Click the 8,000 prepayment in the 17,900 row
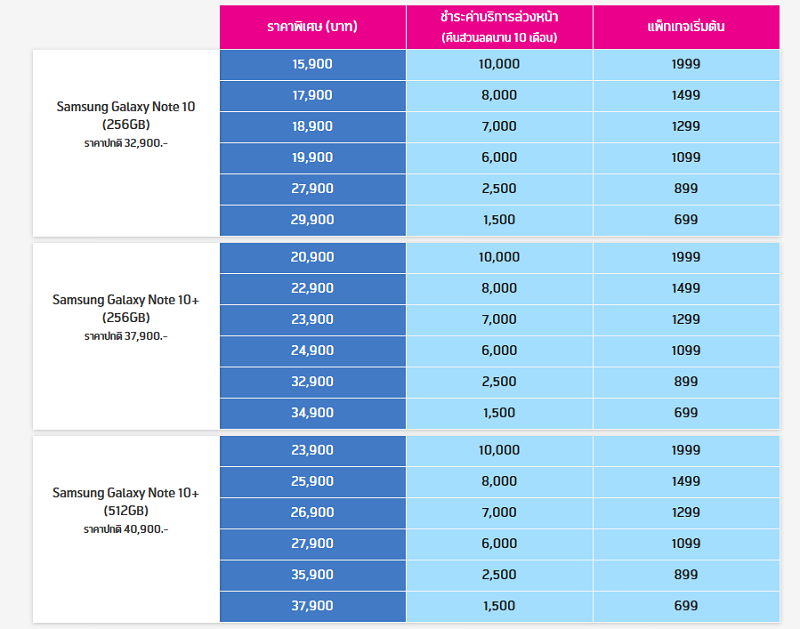Image resolution: width=800 pixels, height=629 pixels. point(499,95)
